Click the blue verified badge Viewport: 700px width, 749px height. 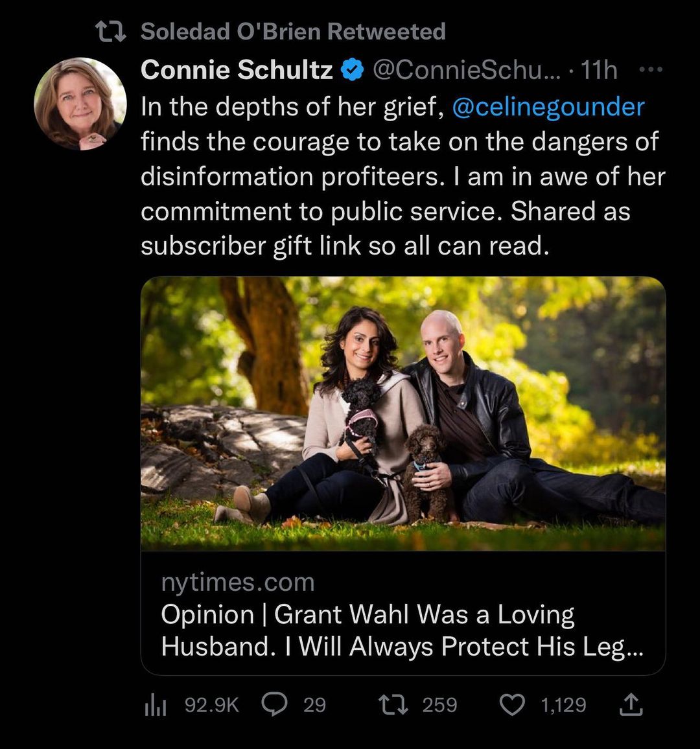(x=353, y=70)
